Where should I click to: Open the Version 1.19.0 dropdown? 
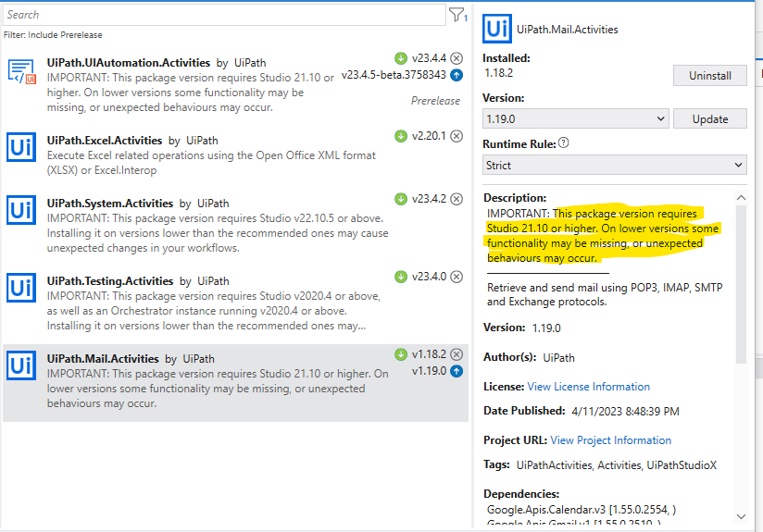point(576,118)
